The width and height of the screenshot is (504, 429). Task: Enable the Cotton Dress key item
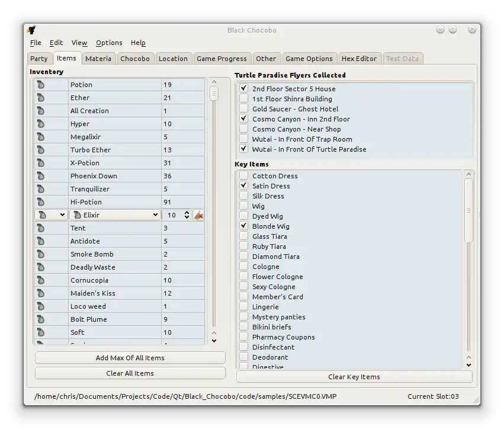[243, 175]
